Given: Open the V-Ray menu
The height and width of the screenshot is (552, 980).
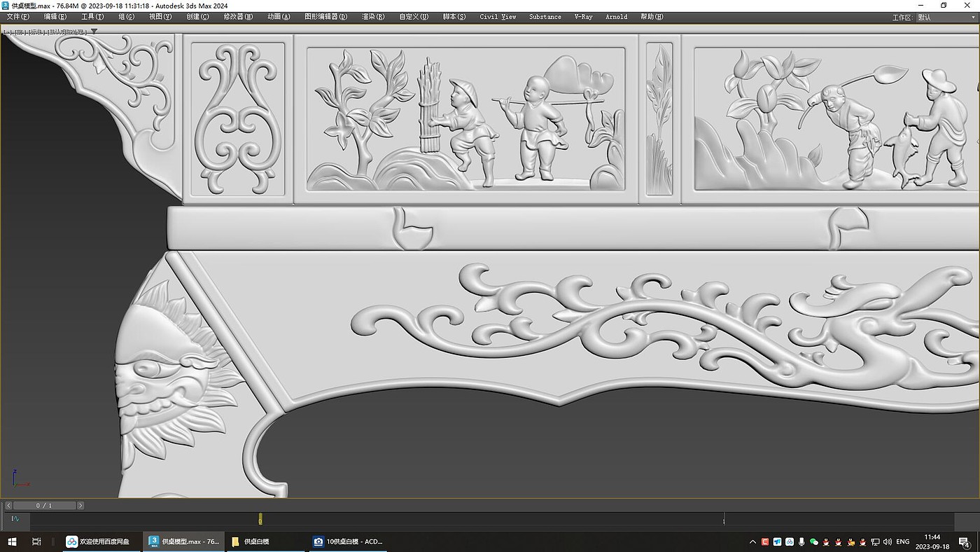Looking at the screenshot, I should 583,17.
